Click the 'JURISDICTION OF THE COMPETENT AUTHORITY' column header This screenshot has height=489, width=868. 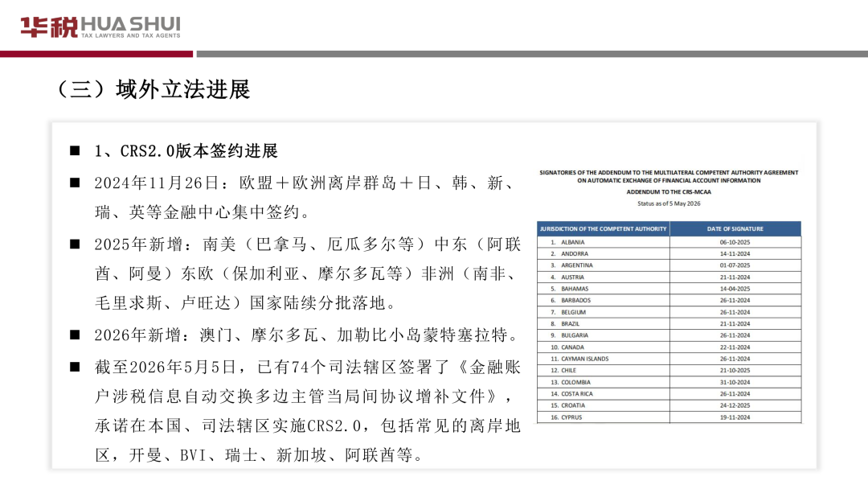coord(604,228)
